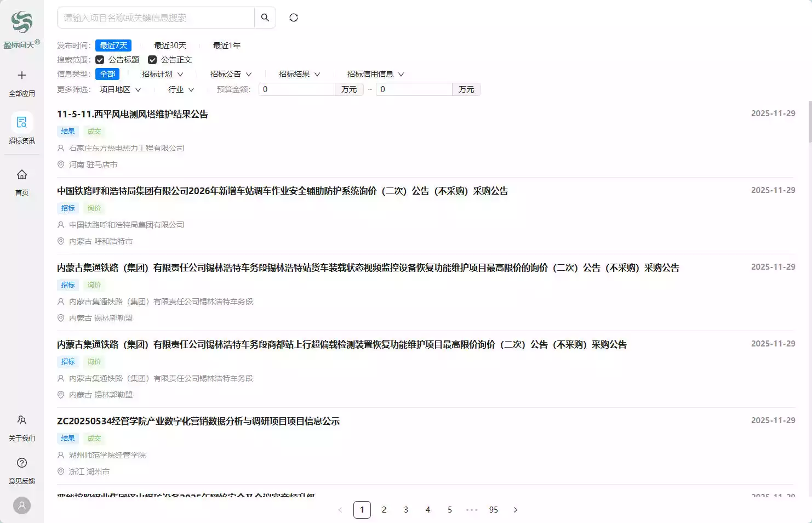
Task: Click pagination ellipsis to jump pages
Action: point(472,510)
